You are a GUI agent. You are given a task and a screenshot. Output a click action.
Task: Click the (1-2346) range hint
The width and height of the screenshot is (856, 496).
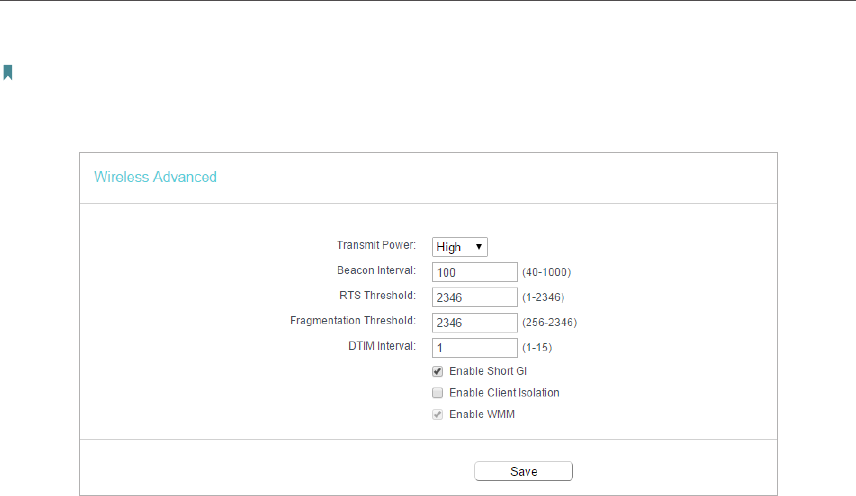[x=543, y=297]
